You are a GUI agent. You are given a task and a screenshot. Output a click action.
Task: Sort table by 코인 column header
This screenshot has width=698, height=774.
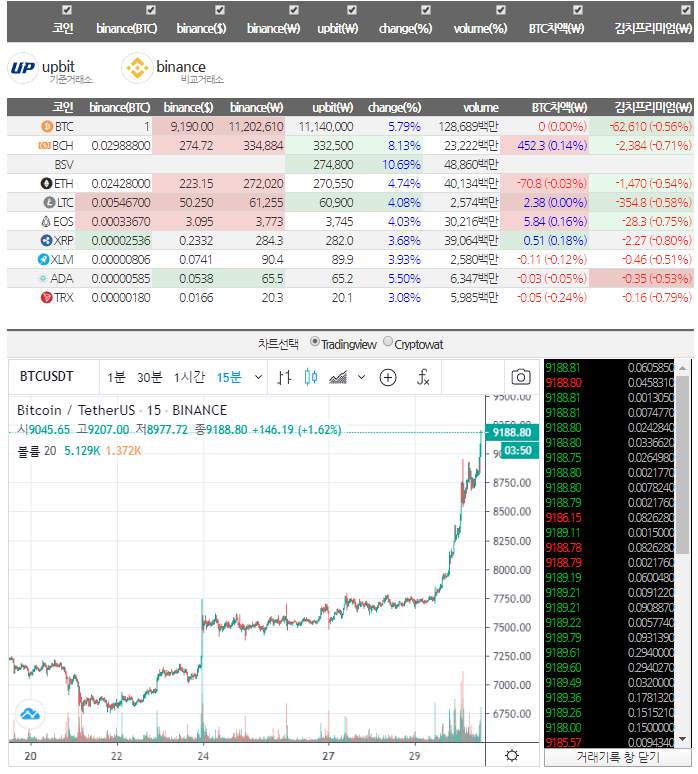pyautogui.click(x=63, y=107)
